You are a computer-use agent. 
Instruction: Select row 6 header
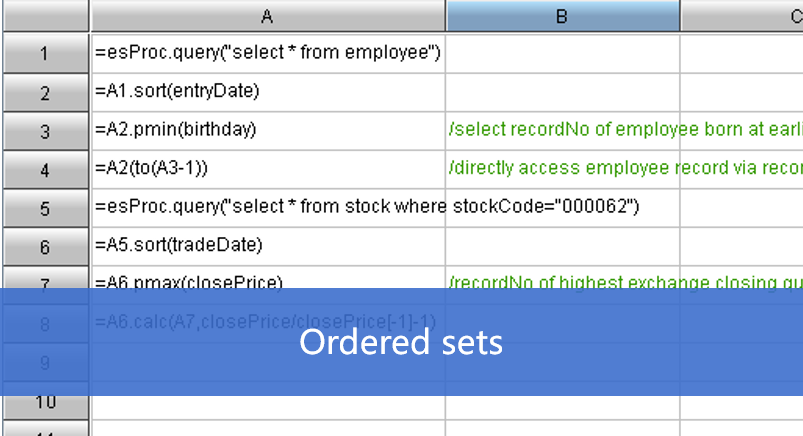pyautogui.click(x=46, y=246)
